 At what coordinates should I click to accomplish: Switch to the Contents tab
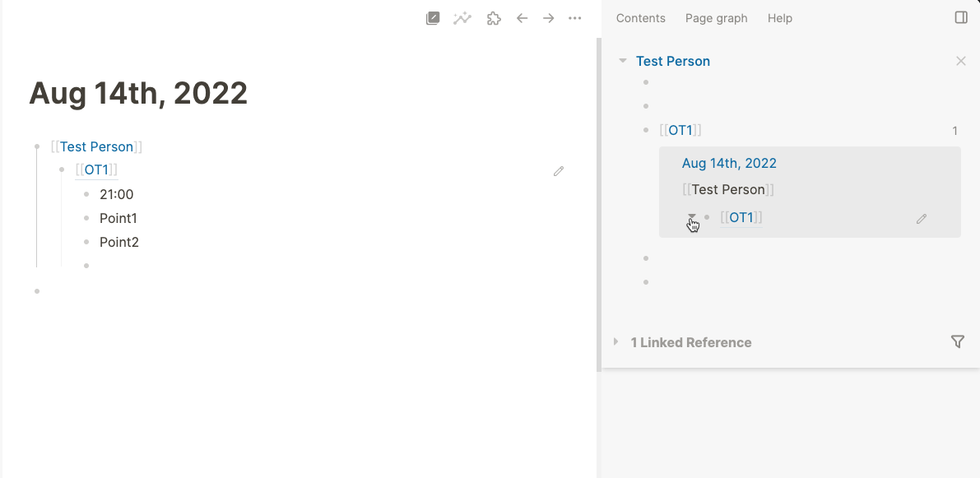[640, 18]
